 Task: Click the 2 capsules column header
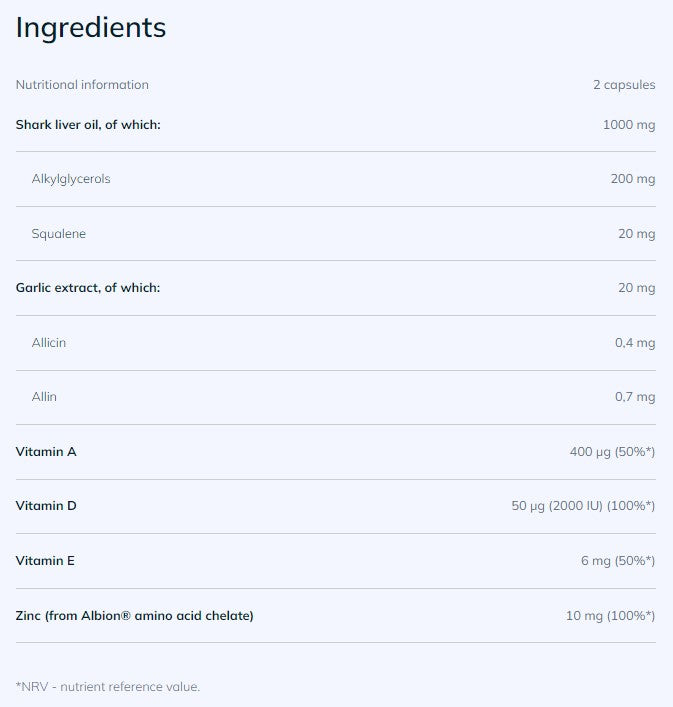623,85
